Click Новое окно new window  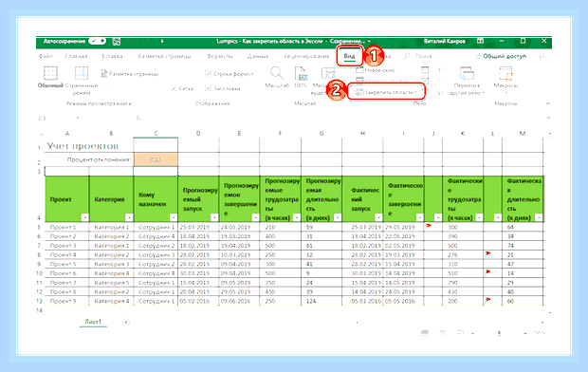pos(375,70)
